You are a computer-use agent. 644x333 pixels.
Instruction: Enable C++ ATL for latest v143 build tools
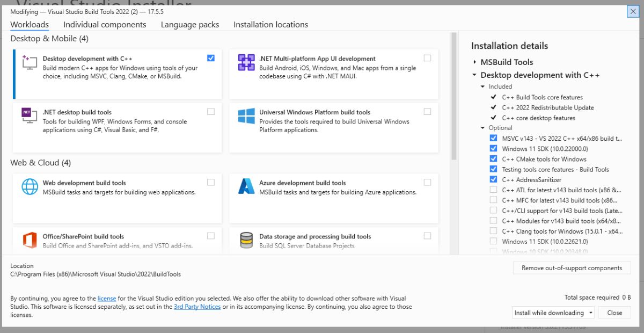coord(493,190)
